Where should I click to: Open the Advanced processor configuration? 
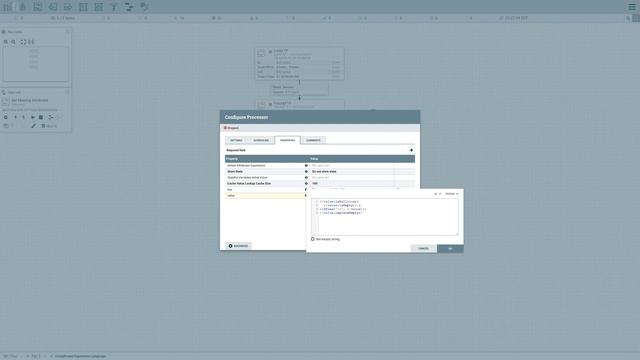[x=238, y=246]
